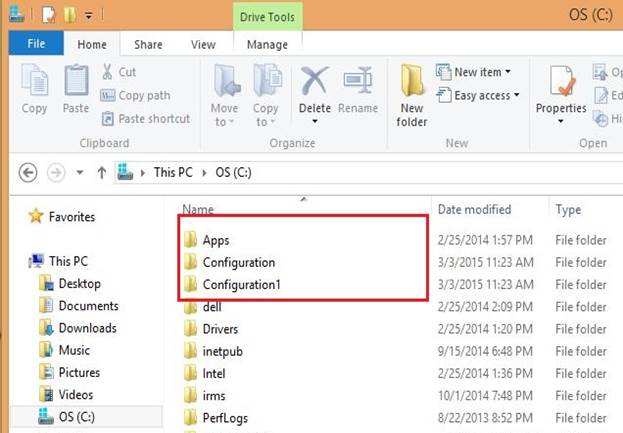Create a New folder
The height and width of the screenshot is (433, 623).
[x=412, y=95]
